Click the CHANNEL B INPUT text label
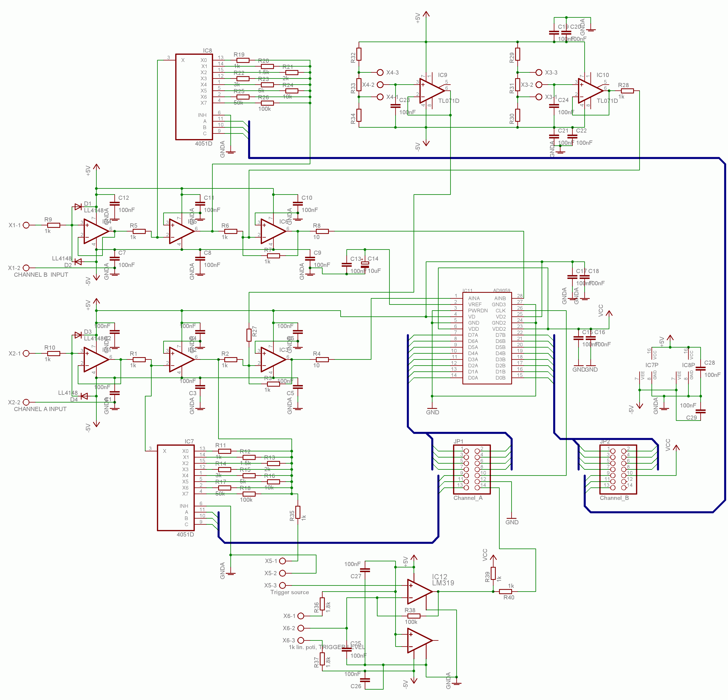The height and width of the screenshot is (700, 728). coord(41,275)
